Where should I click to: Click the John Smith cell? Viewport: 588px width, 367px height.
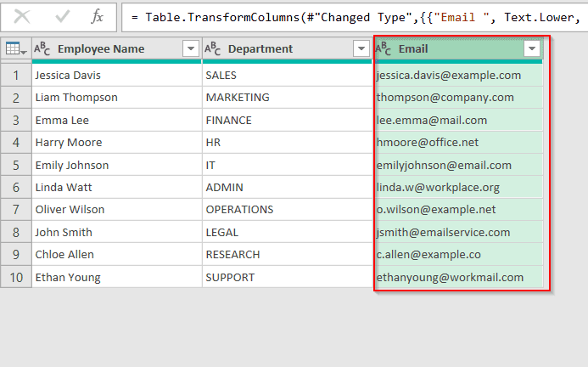click(117, 232)
